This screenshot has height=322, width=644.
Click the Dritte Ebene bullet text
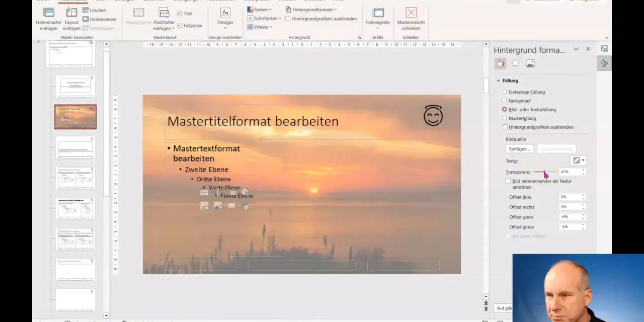point(214,179)
